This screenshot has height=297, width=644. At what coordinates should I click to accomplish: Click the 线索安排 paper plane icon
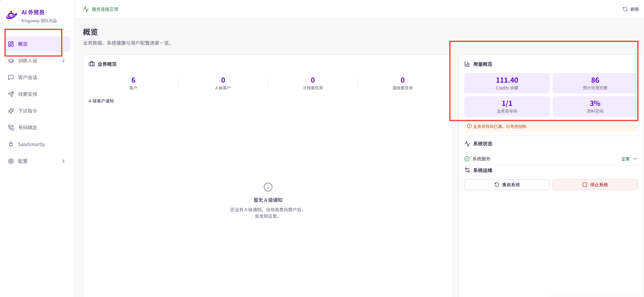tap(11, 94)
